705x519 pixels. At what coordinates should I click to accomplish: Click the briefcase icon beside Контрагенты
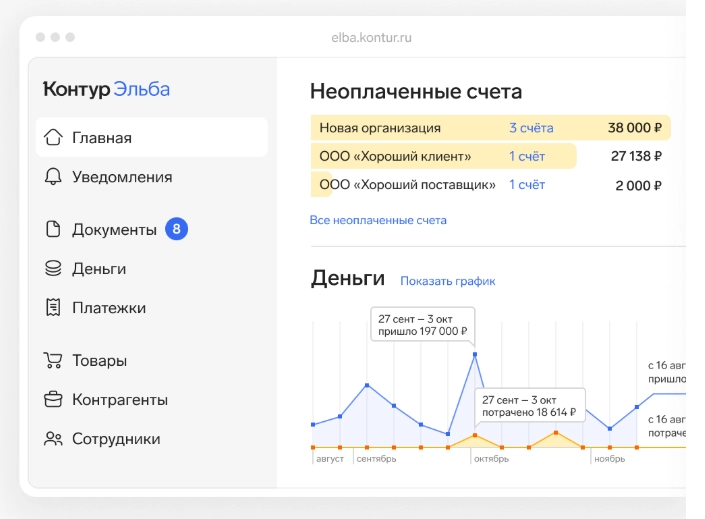point(53,400)
